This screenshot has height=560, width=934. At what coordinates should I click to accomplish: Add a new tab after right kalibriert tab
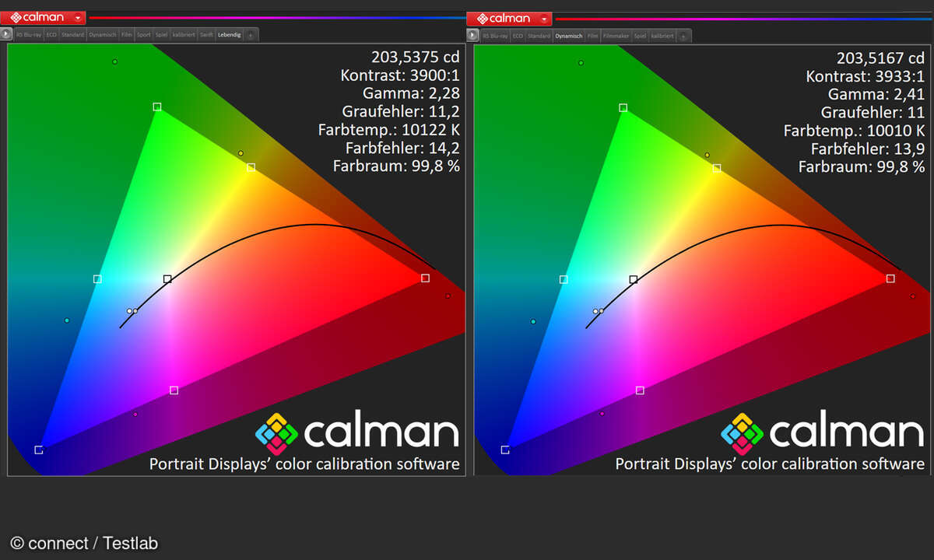click(x=683, y=36)
